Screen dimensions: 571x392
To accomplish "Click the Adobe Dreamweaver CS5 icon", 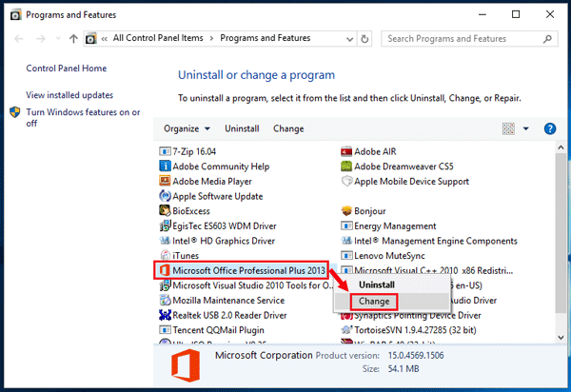I will coord(346,166).
